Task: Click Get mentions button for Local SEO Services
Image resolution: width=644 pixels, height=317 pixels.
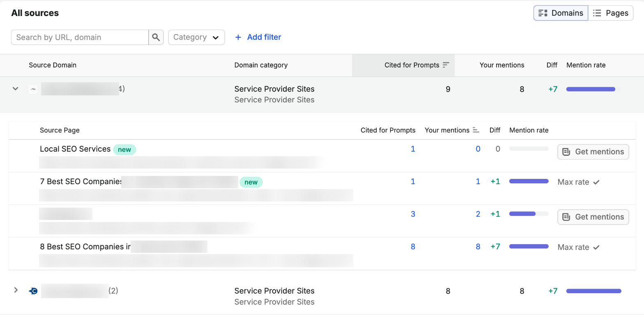Action: point(593,152)
